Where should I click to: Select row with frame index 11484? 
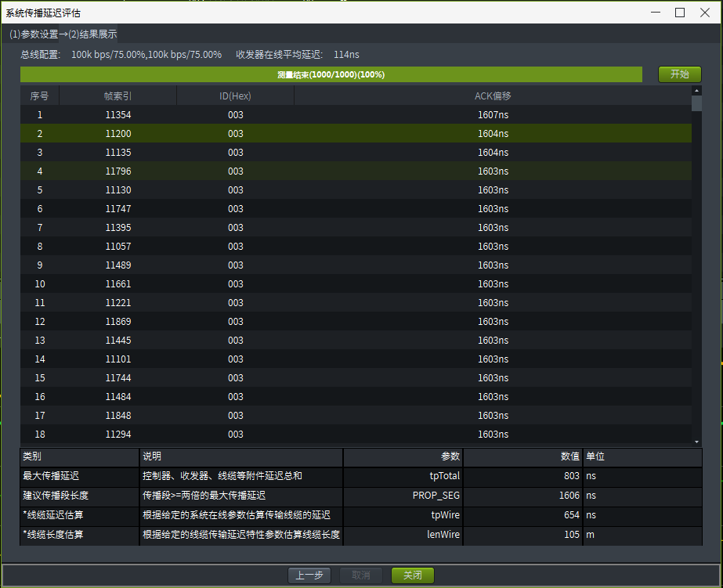coord(356,397)
